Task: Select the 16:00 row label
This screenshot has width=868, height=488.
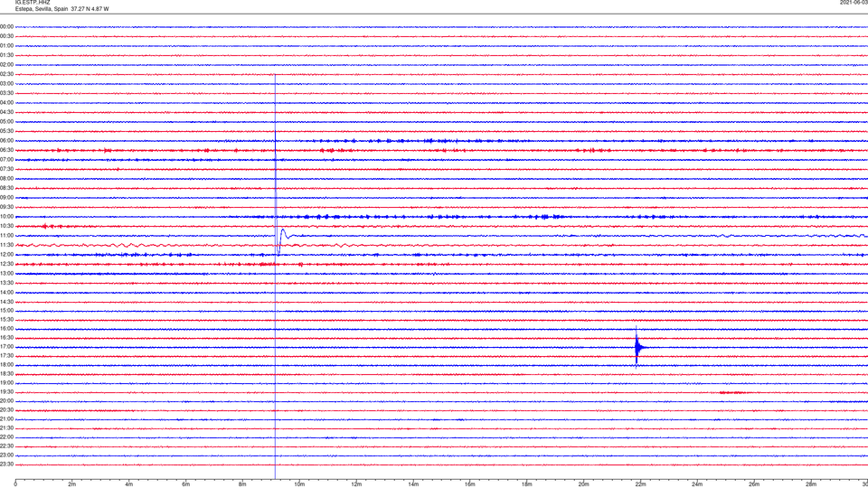Action: point(6,329)
